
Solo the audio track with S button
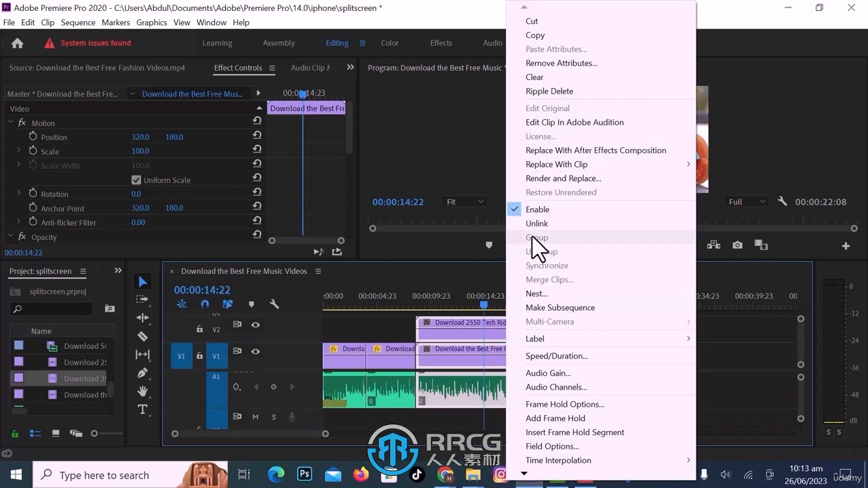pyautogui.click(x=274, y=417)
